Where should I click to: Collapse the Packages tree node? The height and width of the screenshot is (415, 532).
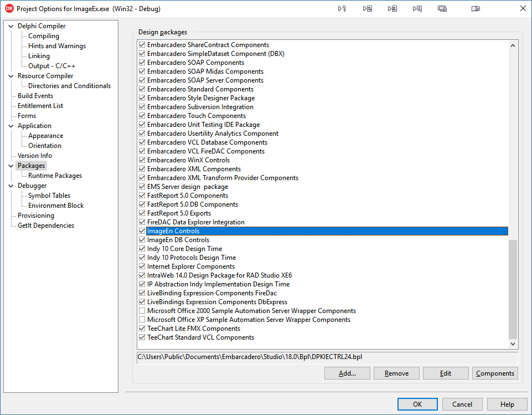11,166
